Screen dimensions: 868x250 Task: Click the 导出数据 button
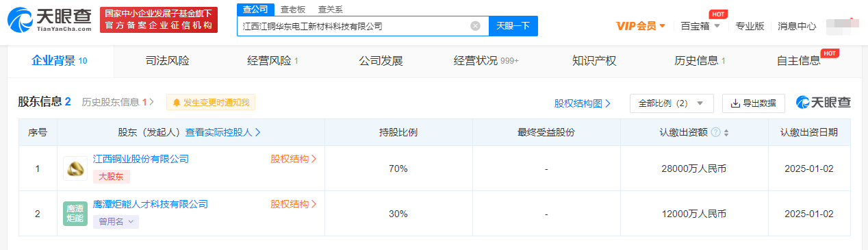coord(754,103)
